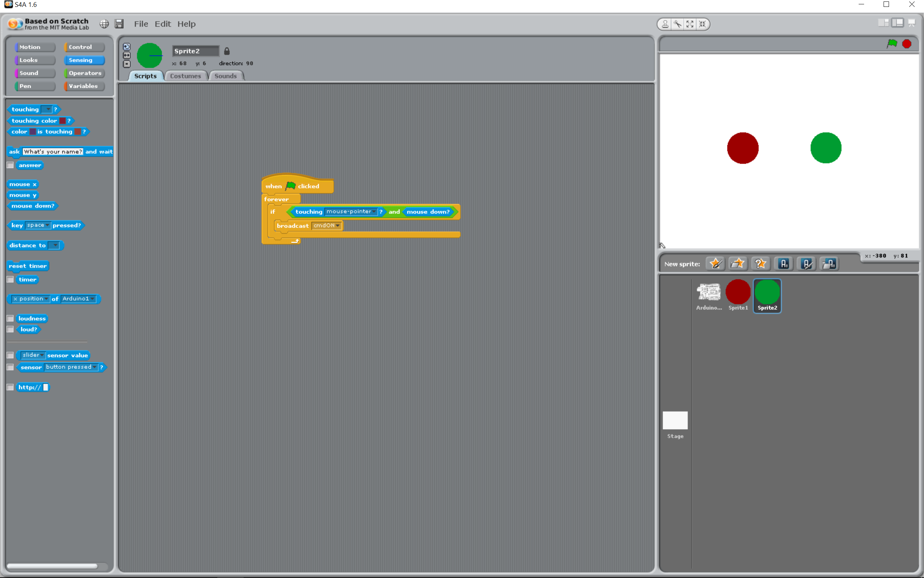
Task: Open the Operators block category
Action: point(84,73)
